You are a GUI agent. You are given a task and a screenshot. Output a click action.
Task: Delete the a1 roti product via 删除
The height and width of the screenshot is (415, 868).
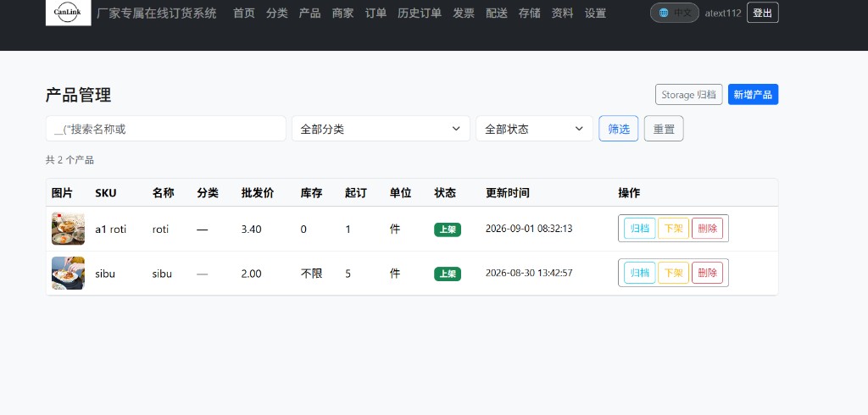click(x=707, y=228)
